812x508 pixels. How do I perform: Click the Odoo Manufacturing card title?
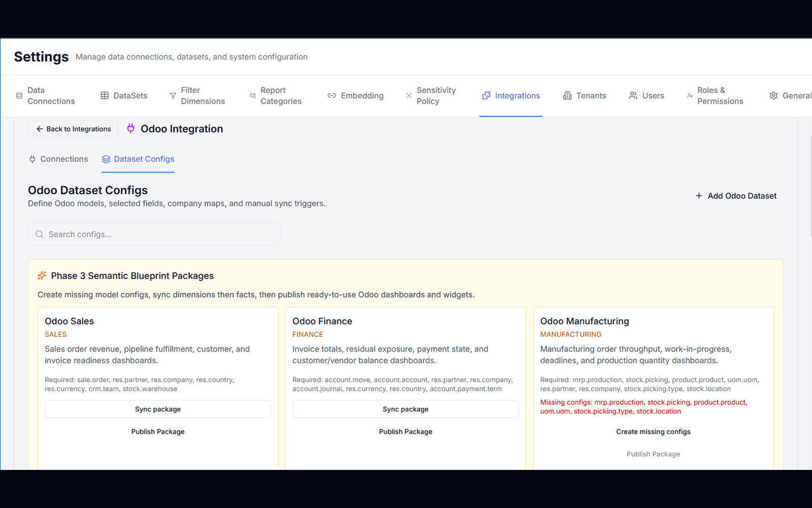click(585, 321)
